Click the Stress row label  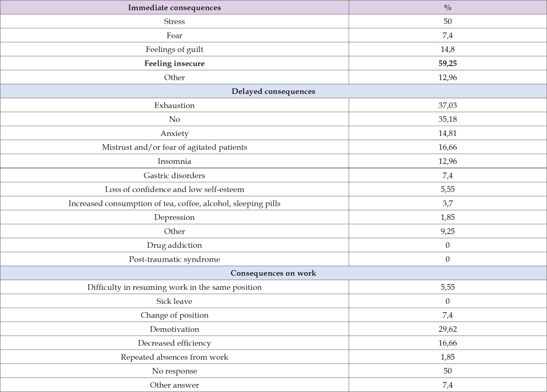[x=174, y=21]
